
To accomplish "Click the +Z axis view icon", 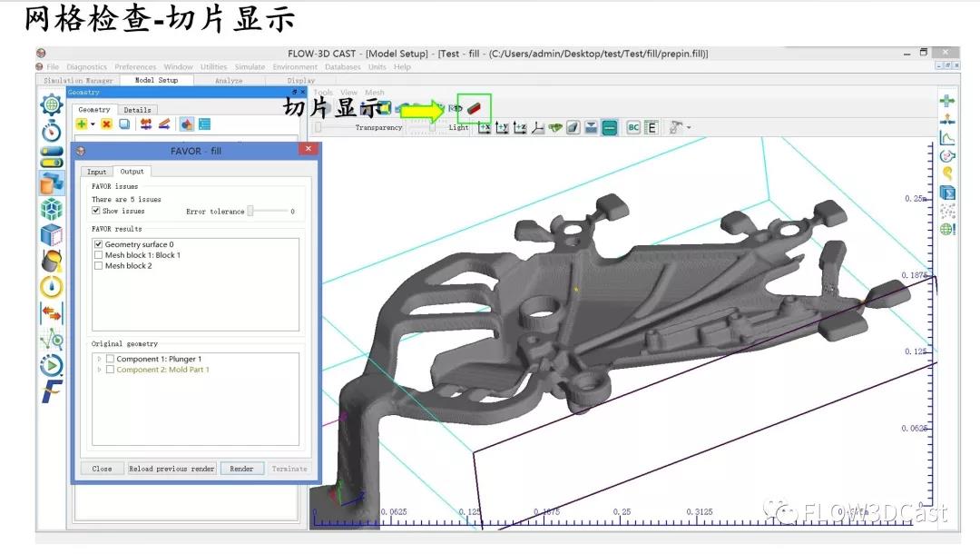I will (520, 128).
